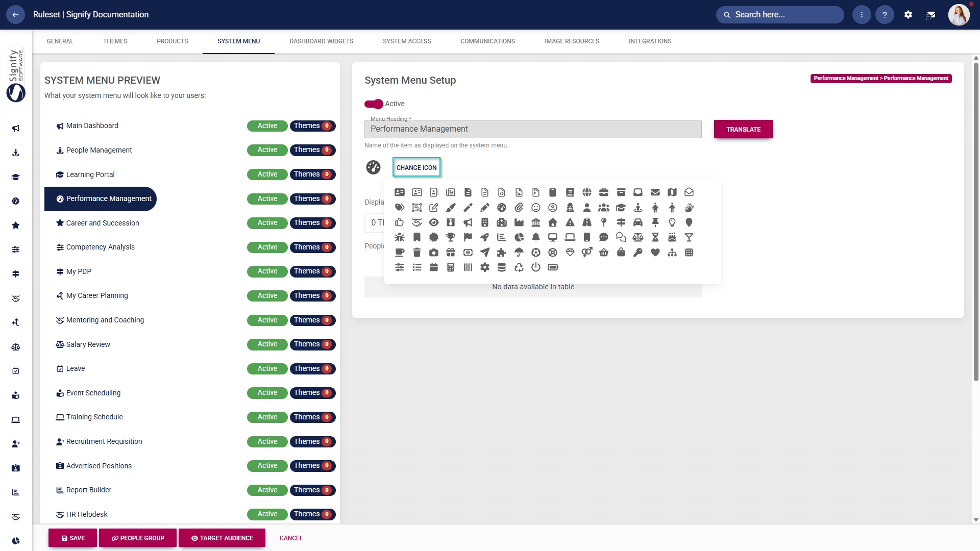Choose the birthday cake icon
This screenshot has height=551, width=980.
pos(672,237)
